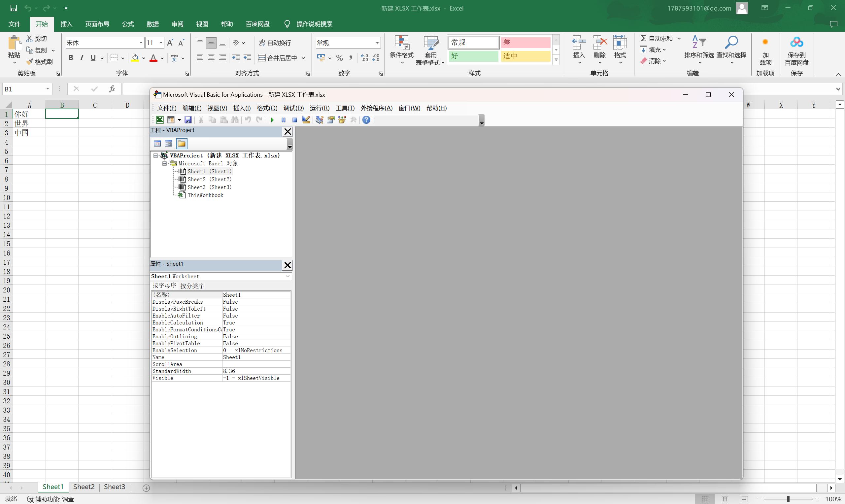845x504 pixels.
Task: Open VBA 调试(D) menu
Action: pos(293,108)
